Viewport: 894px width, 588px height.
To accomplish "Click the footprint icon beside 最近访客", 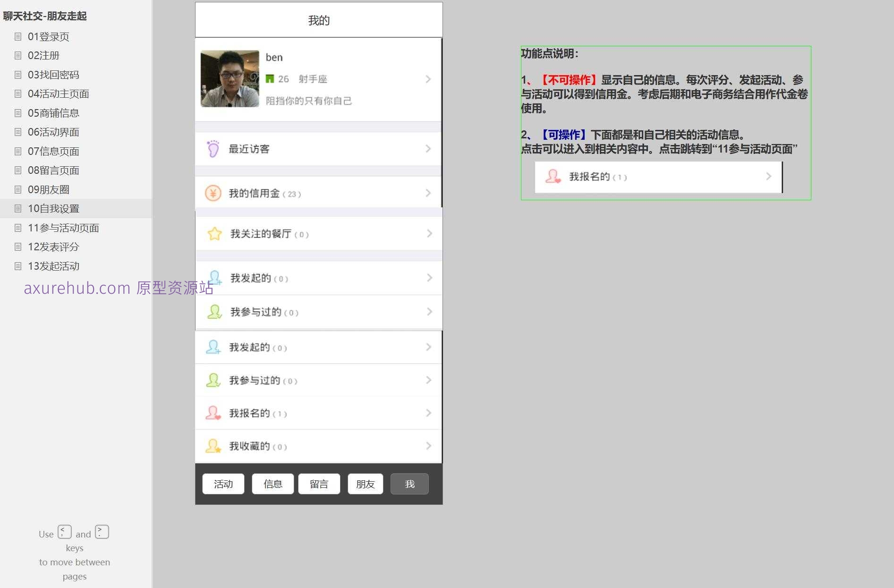I will coord(214,148).
